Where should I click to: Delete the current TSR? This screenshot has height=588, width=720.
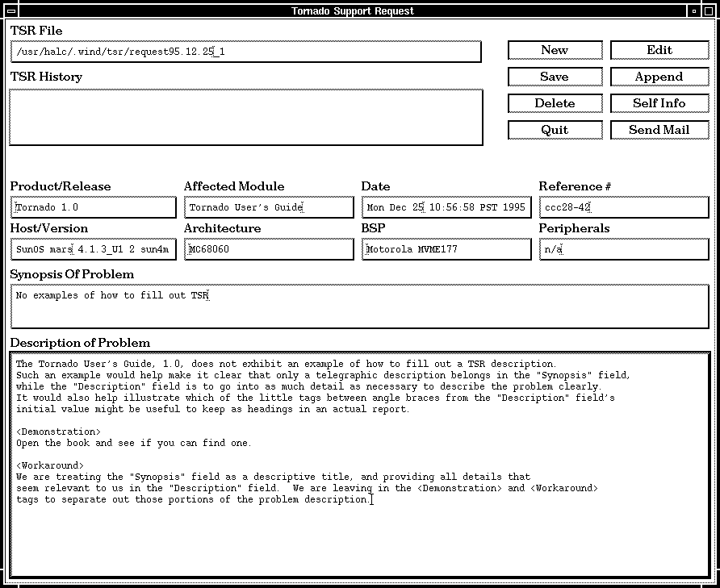[x=555, y=103]
